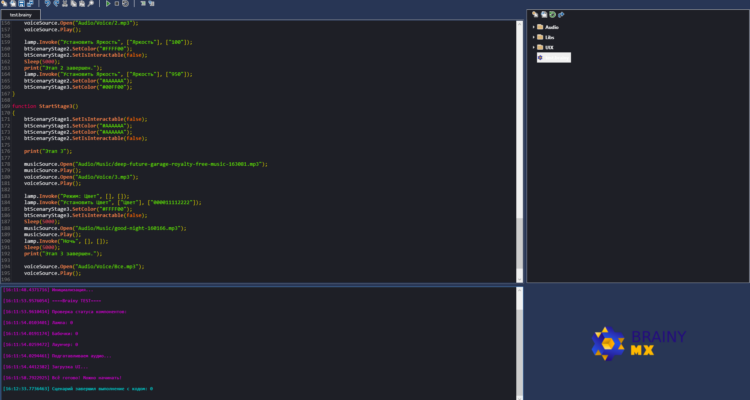The width and height of the screenshot is (750, 400).
Task: Click the second icon in the file panel toolbar
Action: 544,15
